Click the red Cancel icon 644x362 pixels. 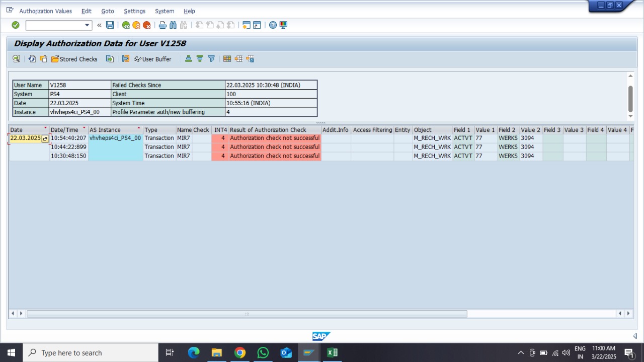tap(146, 25)
